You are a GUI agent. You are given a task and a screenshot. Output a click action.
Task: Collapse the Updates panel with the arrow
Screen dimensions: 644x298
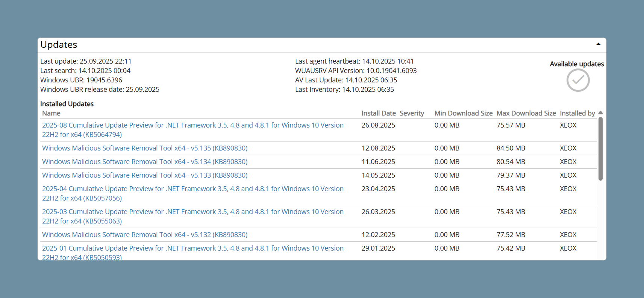[598, 44]
